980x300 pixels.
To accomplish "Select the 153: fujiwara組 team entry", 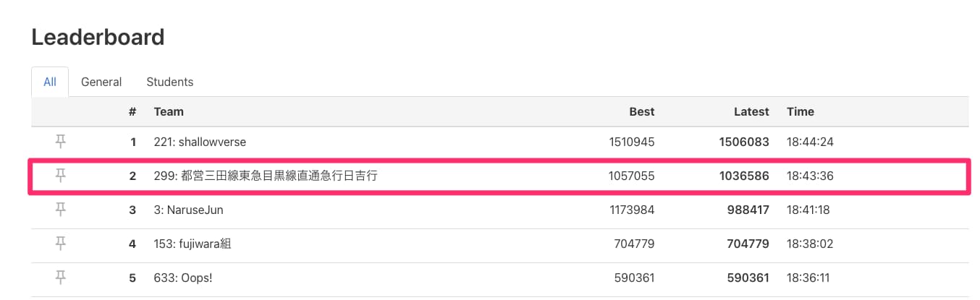I will coord(193,244).
